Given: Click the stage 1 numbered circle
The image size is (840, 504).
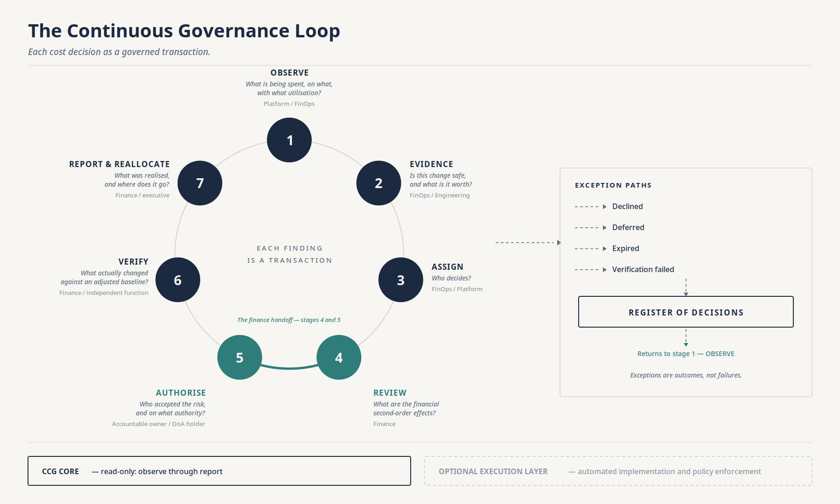Looking at the screenshot, I should pos(289,140).
